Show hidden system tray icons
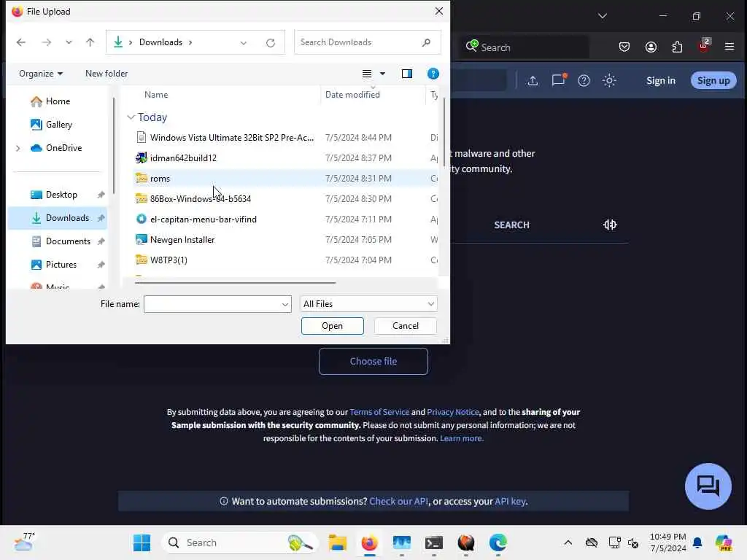The height and width of the screenshot is (560, 747). (568, 542)
